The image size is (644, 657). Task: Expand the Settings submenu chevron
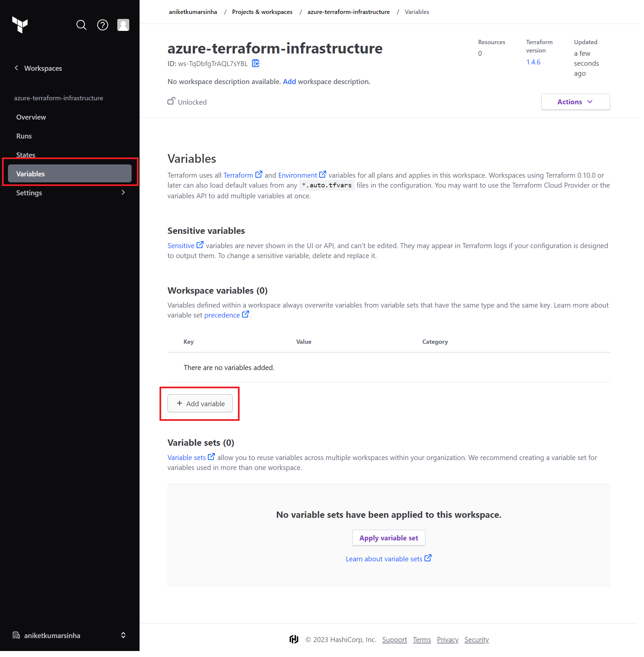[x=124, y=193]
